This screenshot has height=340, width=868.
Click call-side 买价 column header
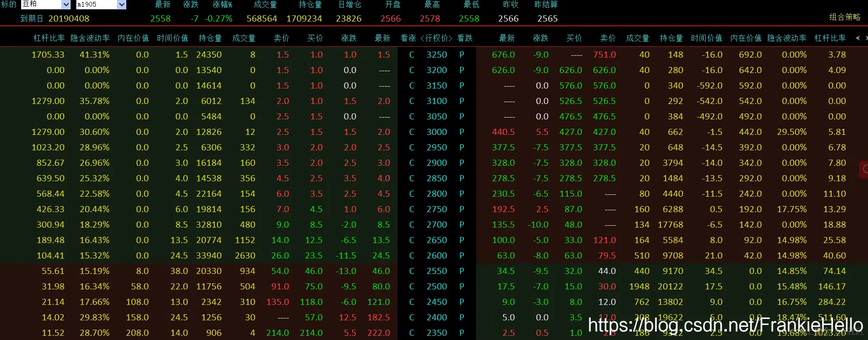click(315, 38)
